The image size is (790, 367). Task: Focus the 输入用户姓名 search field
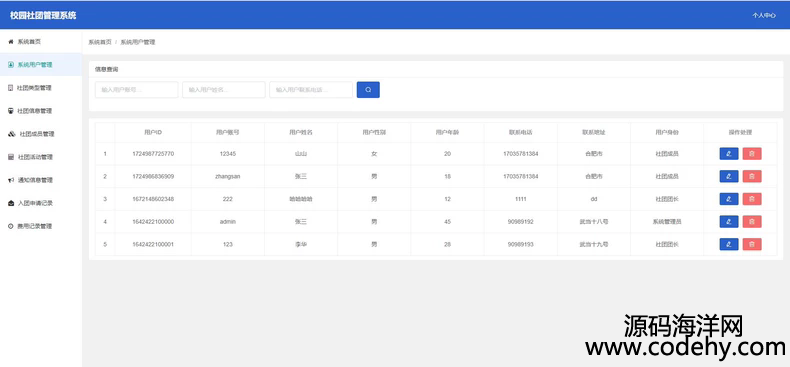point(224,90)
